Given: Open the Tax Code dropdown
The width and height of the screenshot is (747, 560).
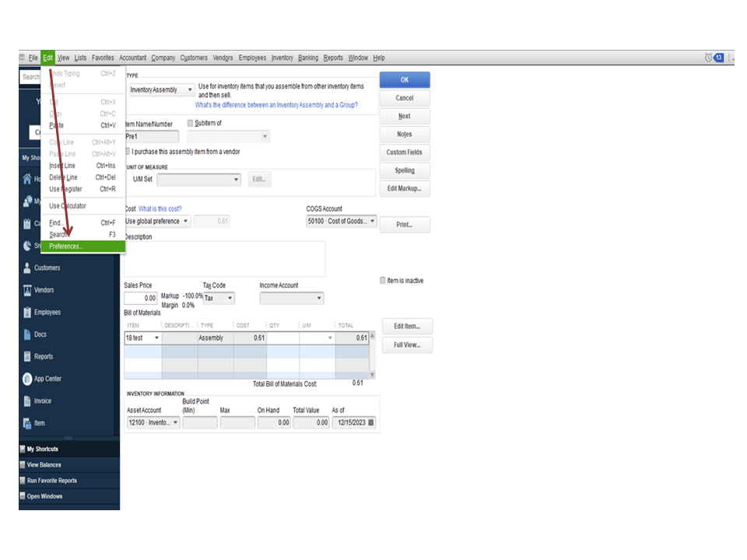Looking at the screenshot, I should point(230,298).
